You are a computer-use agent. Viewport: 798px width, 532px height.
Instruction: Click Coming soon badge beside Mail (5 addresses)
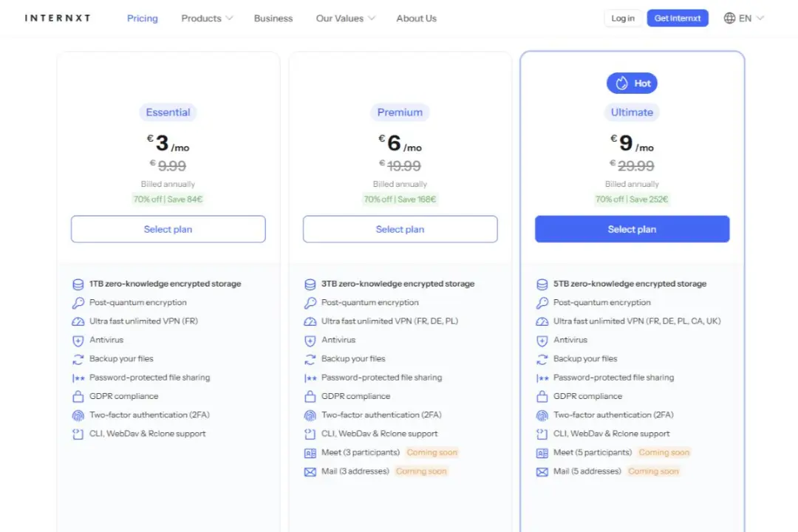click(x=653, y=471)
